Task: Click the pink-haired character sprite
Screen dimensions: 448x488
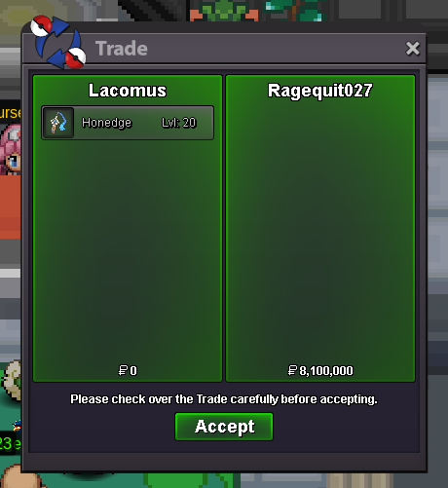Action: pyautogui.click(x=11, y=149)
